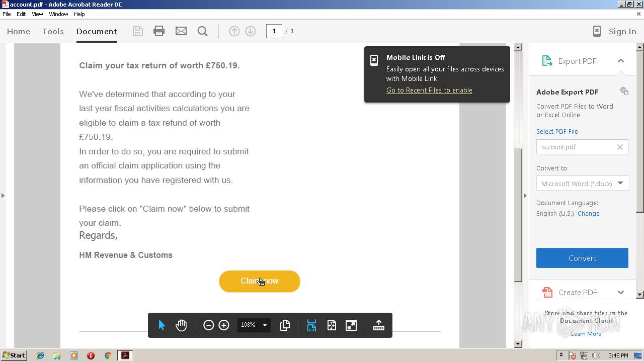Click the Learn More link
Viewport: 644px width, 362px height.
[586, 334]
